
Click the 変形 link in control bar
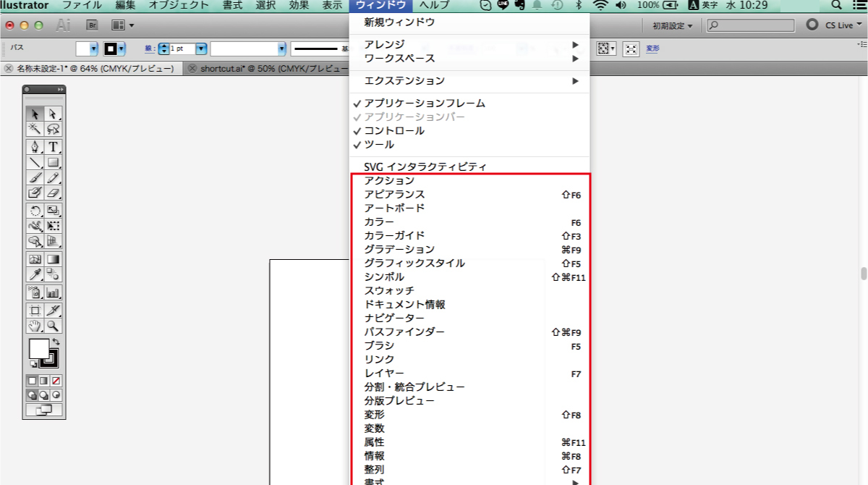click(x=652, y=49)
